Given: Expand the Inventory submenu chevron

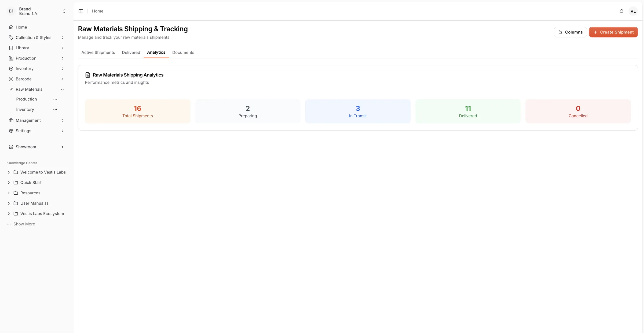Looking at the screenshot, I should (63, 69).
